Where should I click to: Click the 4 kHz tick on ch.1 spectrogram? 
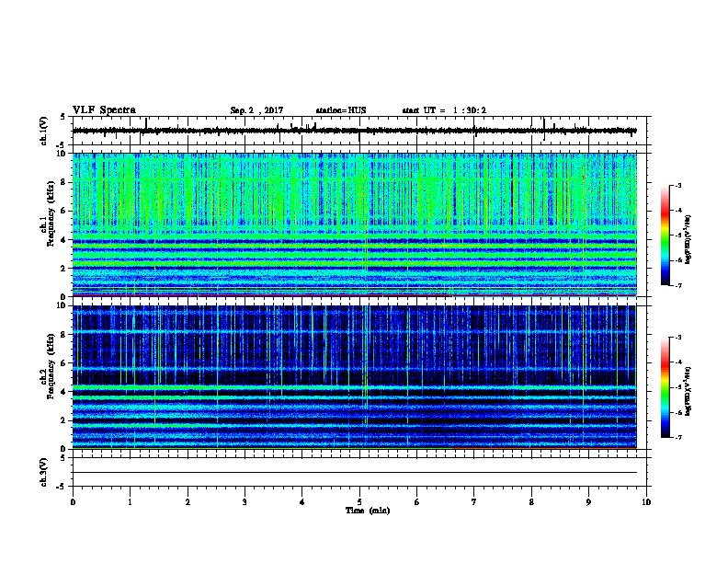point(64,240)
